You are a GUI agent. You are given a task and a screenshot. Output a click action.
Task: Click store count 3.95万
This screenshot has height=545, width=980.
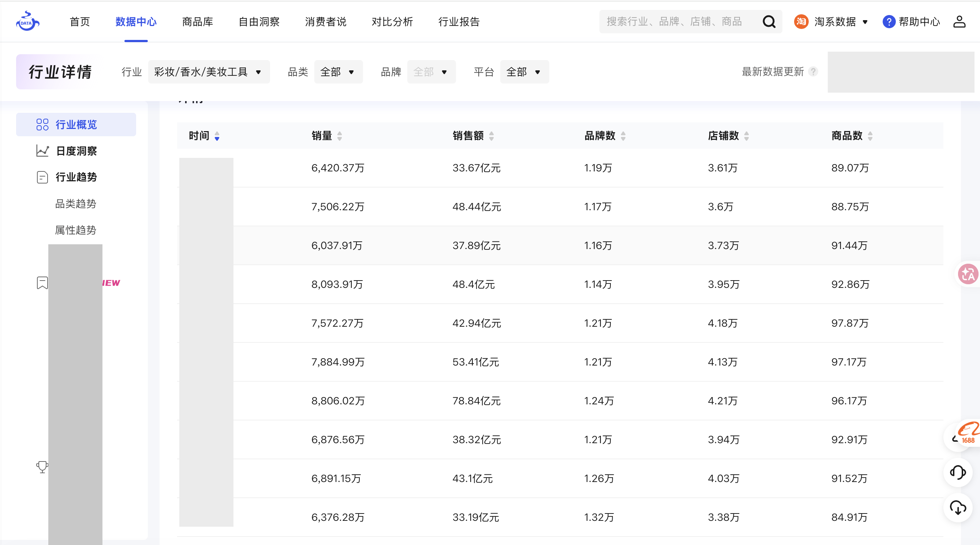pos(723,284)
